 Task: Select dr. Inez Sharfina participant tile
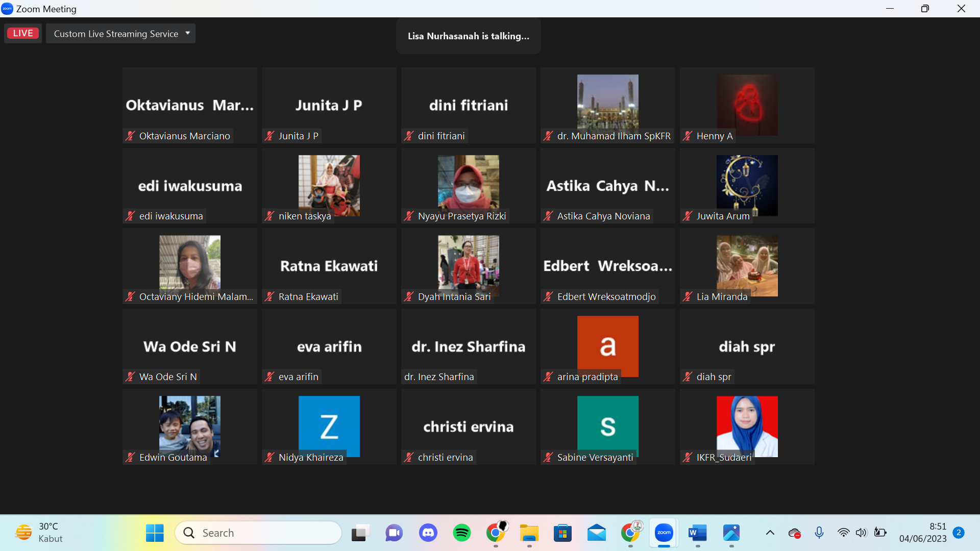tap(468, 346)
